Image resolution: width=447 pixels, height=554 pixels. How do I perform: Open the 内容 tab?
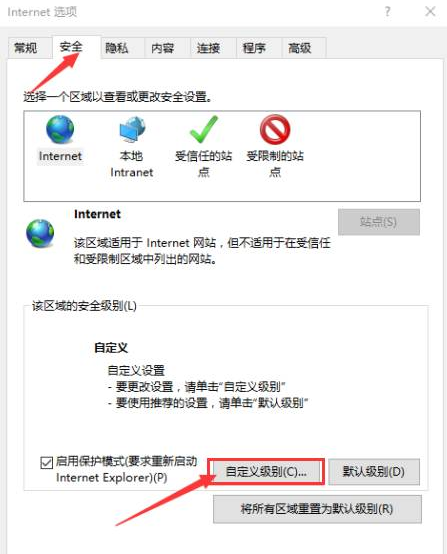(x=163, y=48)
